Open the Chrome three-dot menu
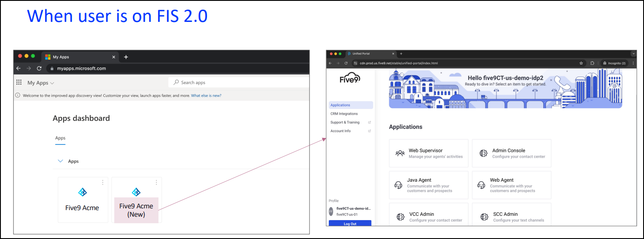Viewport: 644px width, 239px height. (633, 63)
